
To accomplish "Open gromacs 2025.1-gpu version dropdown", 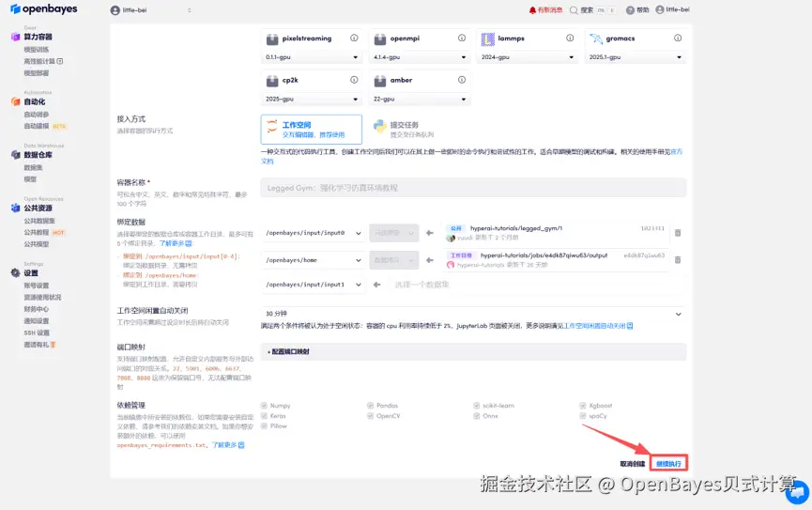I will (635, 57).
